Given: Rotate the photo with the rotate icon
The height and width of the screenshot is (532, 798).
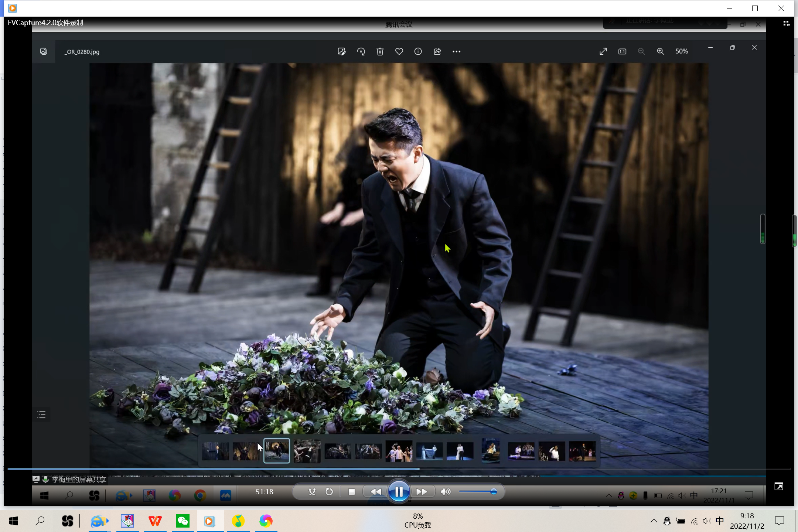Looking at the screenshot, I should (361, 52).
